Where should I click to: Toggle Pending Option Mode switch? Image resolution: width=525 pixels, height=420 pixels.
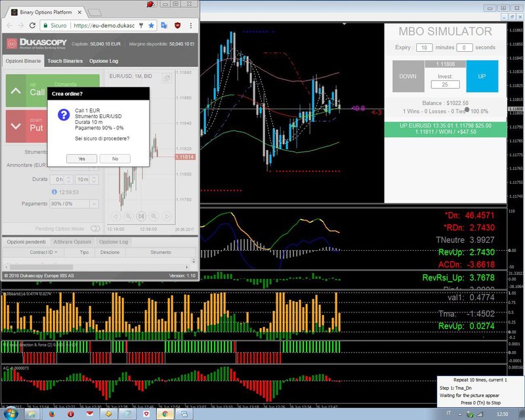point(95,228)
